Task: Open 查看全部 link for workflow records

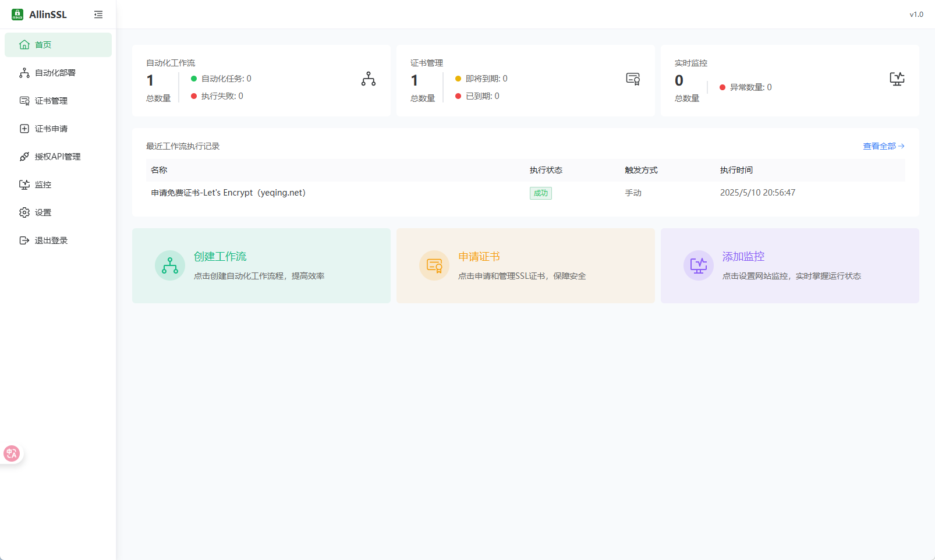Action: [883, 146]
